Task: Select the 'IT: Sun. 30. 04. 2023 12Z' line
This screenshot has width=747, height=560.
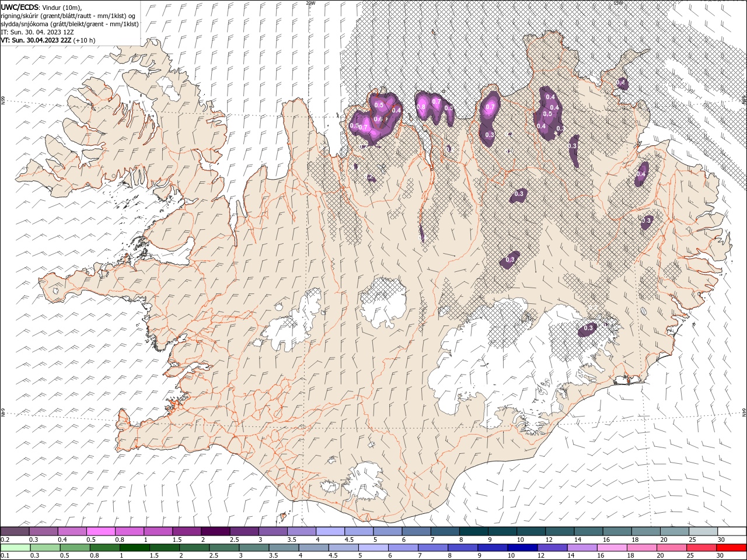Action: click(37, 32)
